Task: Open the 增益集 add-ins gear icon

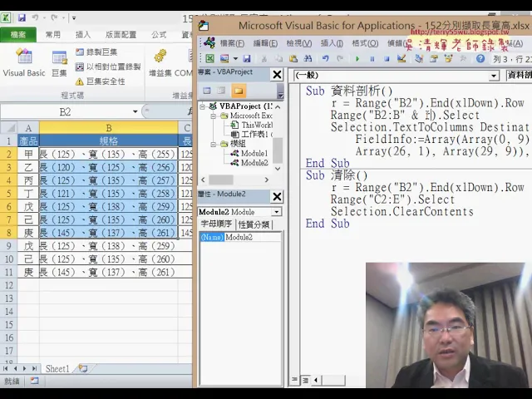Action: click(x=160, y=63)
